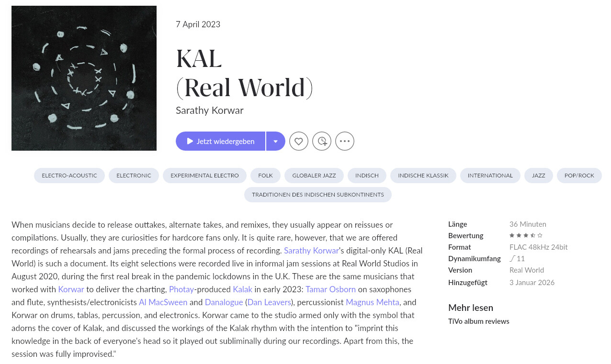Open the Al MacSween link
This screenshot has width=611, height=364.
click(163, 302)
